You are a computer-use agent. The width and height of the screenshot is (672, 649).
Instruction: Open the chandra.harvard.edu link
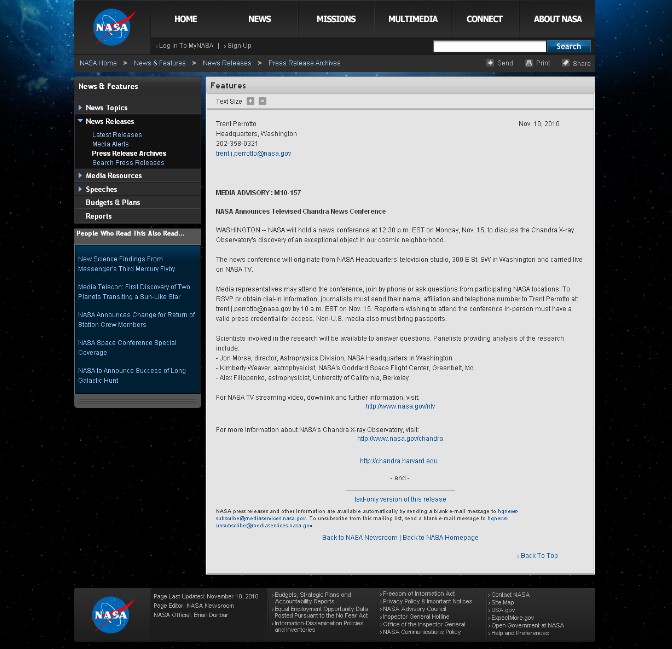pos(399,461)
